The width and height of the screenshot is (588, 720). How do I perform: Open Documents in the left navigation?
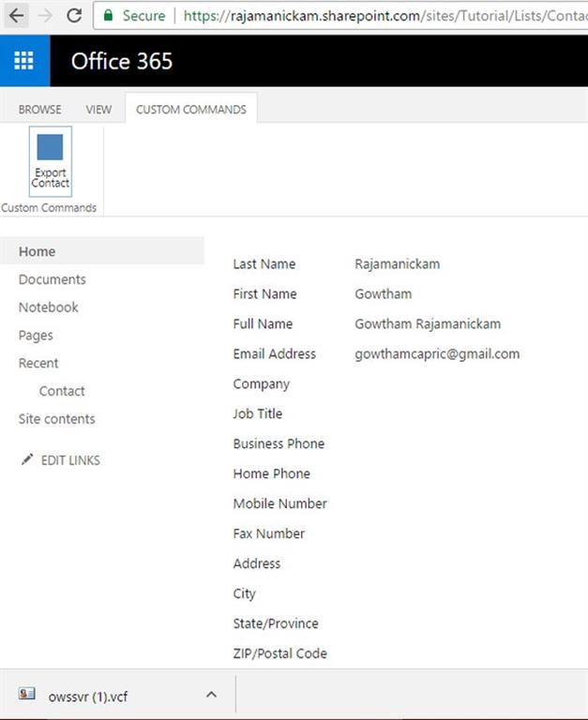tap(53, 279)
